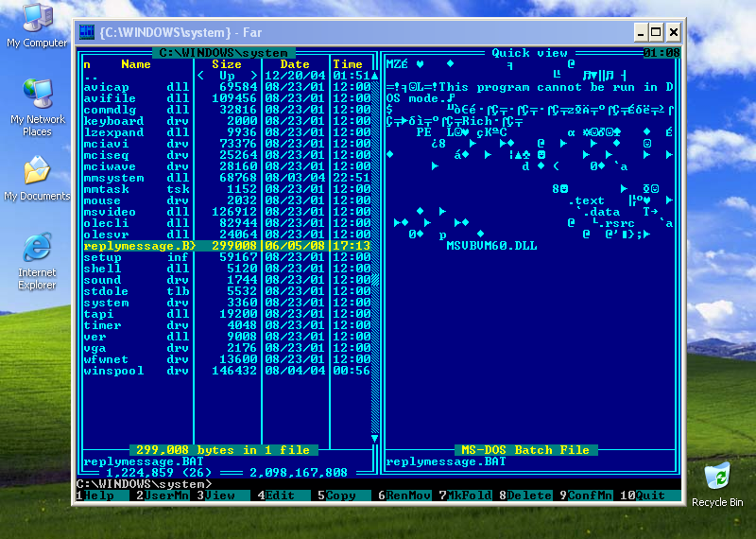The width and height of the screenshot is (756, 539).
Task: Select the mouse drv file
Action: [x=227, y=200]
